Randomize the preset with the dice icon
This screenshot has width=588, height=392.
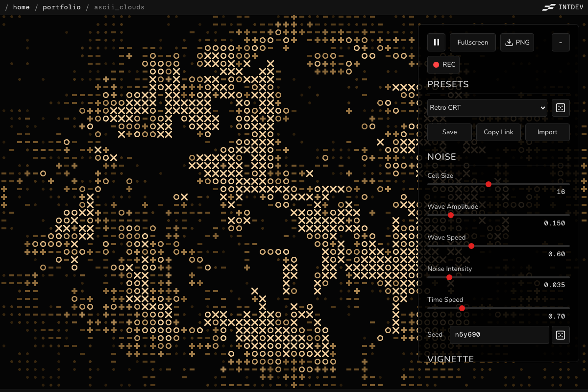click(x=560, y=107)
